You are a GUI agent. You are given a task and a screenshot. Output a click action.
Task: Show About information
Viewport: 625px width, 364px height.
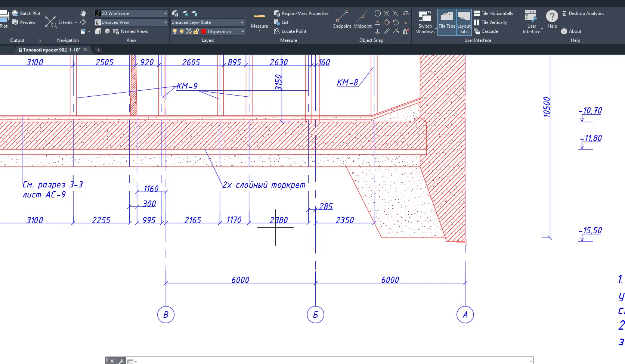coord(571,31)
